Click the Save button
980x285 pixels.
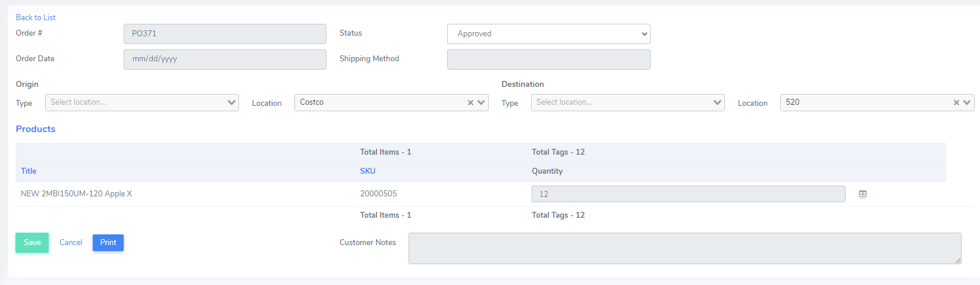pos(32,243)
